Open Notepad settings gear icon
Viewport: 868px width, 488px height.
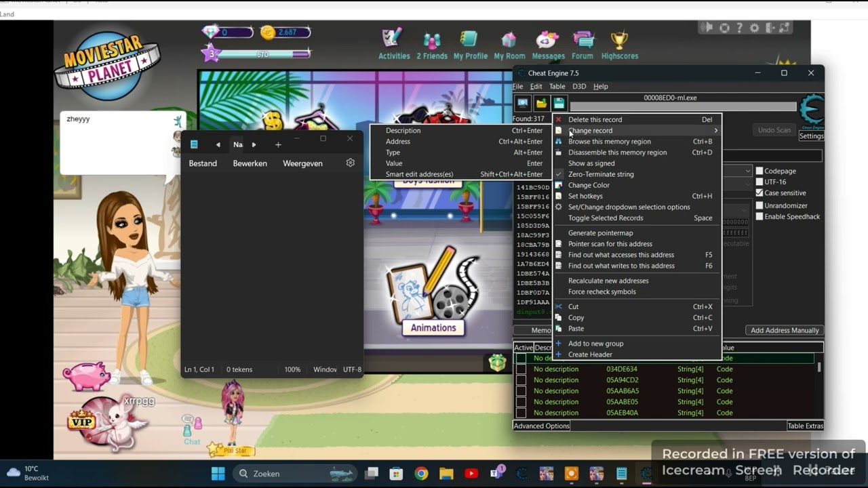click(x=351, y=163)
